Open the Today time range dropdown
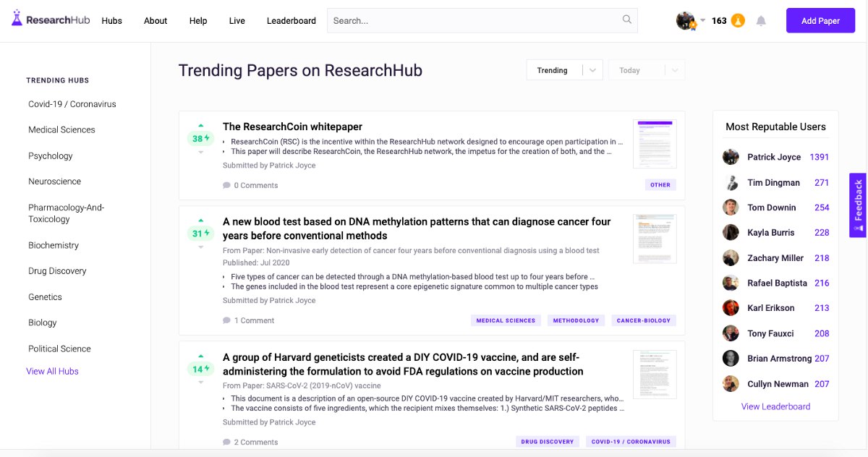 tap(647, 70)
